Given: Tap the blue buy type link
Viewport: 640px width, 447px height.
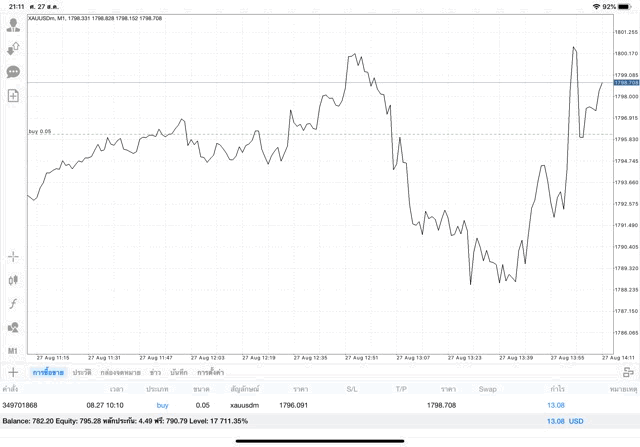Looking at the screenshot, I should [x=163, y=404].
